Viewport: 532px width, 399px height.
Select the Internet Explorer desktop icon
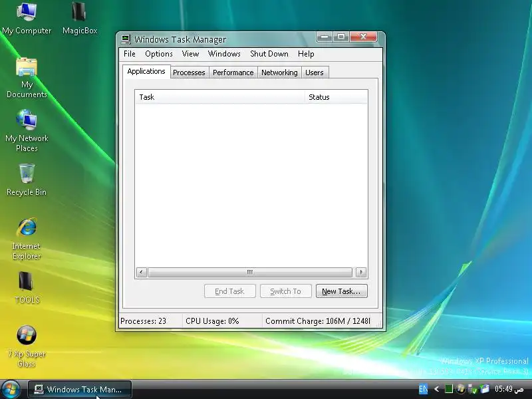pyautogui.click(x=27, y=239)
